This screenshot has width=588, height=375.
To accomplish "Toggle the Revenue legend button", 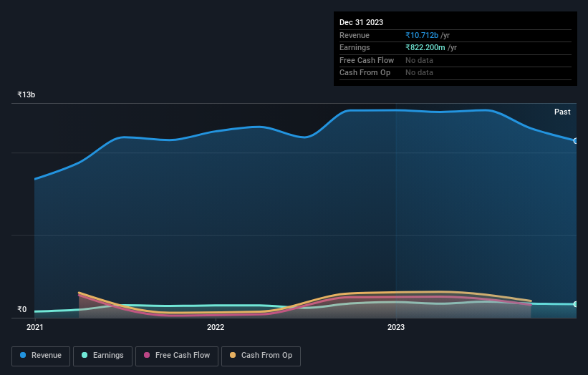I will 41,356.
